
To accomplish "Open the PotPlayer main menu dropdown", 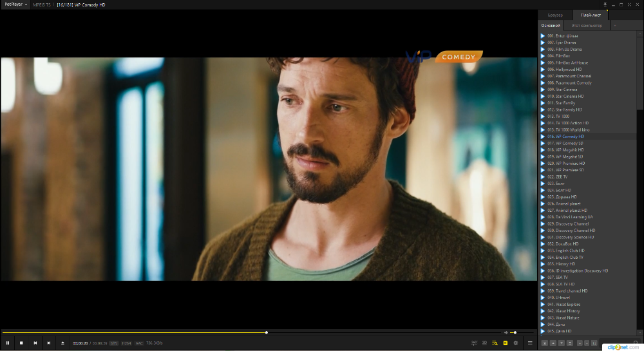I will (15, 5).
